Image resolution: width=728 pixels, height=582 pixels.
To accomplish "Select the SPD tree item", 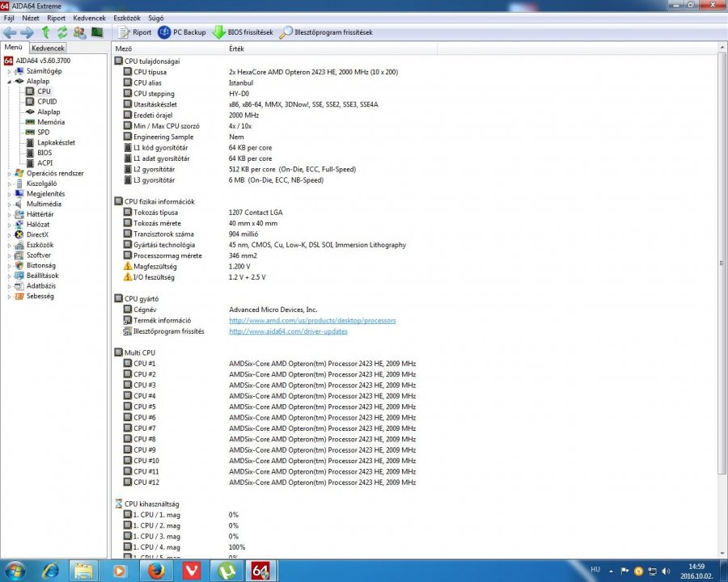I will click(43, 133).
